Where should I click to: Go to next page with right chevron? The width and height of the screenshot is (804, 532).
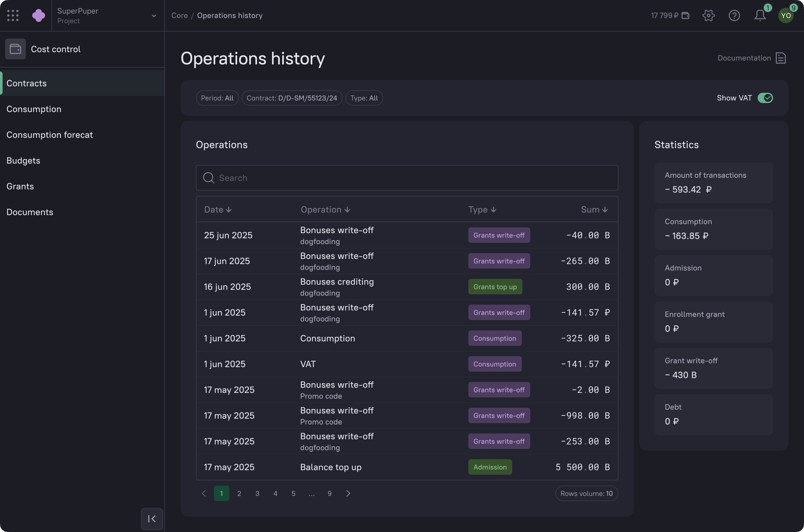(x=348, y=493)
